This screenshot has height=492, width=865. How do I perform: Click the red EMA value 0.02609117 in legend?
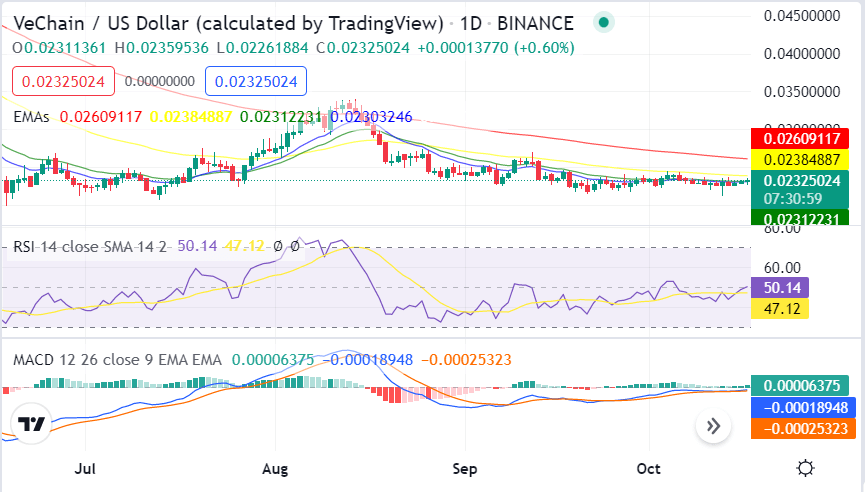click(101, 117)
